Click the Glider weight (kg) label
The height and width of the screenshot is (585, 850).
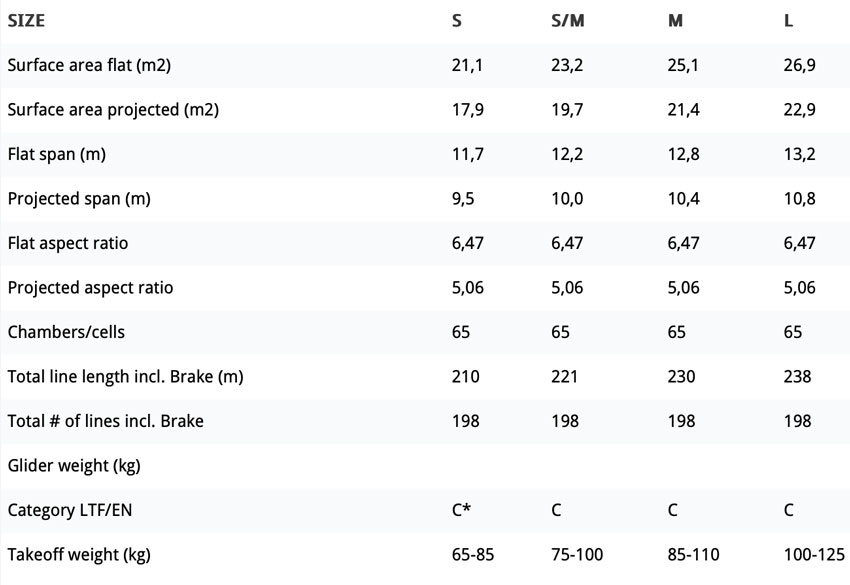click(74, 465)
